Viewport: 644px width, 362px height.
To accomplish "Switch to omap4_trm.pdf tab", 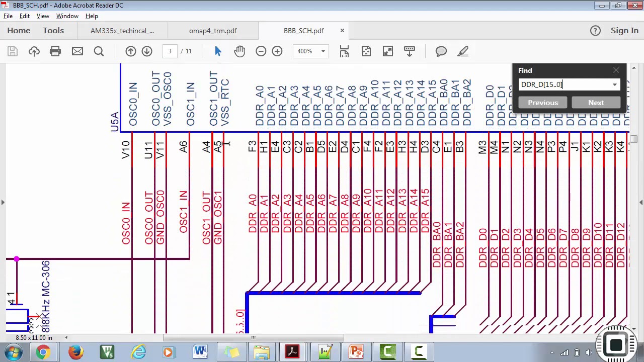I will click(x=213, y=31).
